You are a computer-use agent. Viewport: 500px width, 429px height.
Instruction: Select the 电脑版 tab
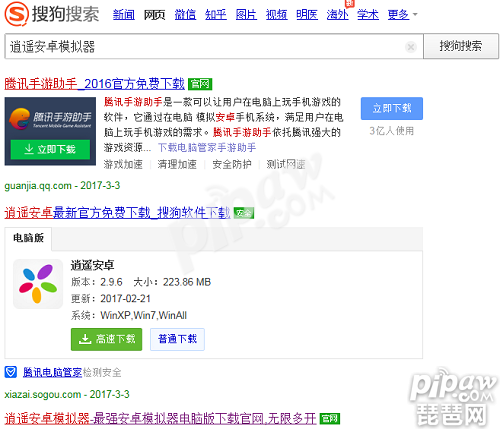pos(28,238)
